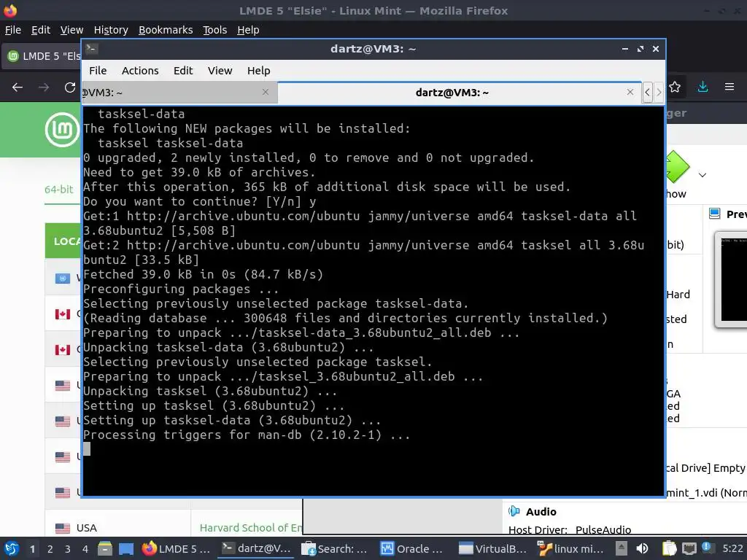Click the network monitor tray icon
Viewport: 747px width, 560px height.
coord(689,548)
